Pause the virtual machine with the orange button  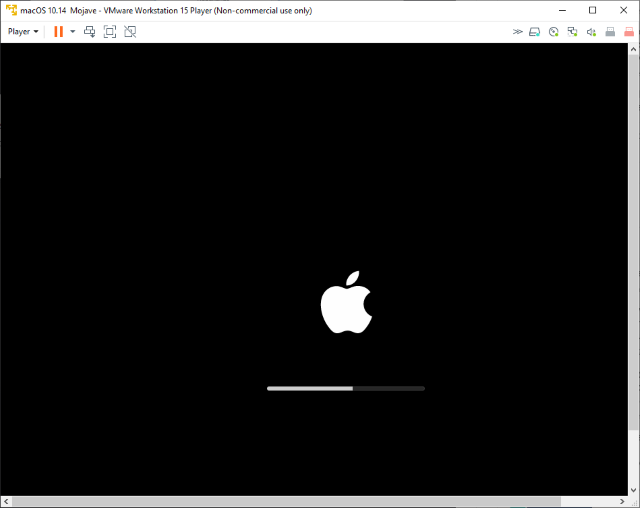pos(58,31)
